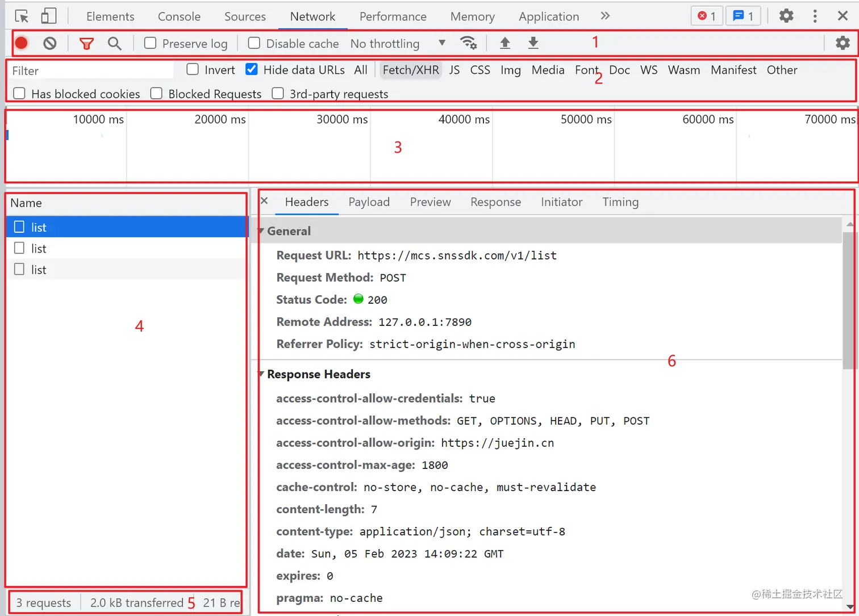Click the blue issues message badge
The height and width of the screenshot is (616, 859).
coord(743,16)
